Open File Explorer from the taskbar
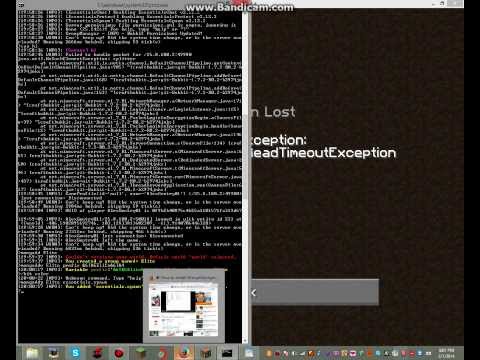 [32, 353]
